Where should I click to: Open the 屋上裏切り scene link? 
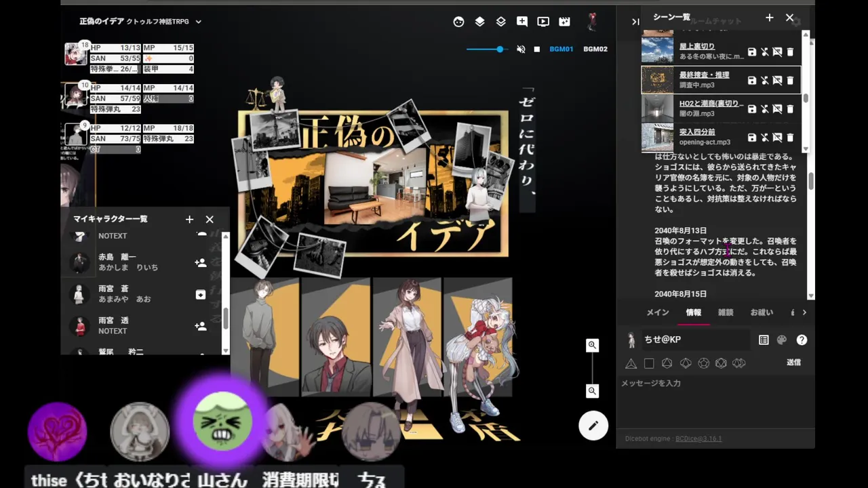tap(697, 46)
